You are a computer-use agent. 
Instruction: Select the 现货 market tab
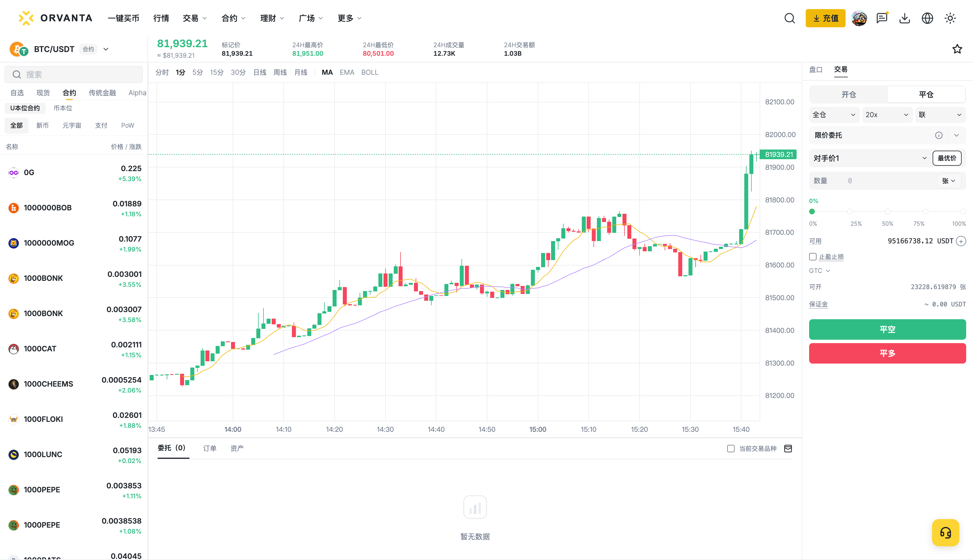(x=43, y=93)
